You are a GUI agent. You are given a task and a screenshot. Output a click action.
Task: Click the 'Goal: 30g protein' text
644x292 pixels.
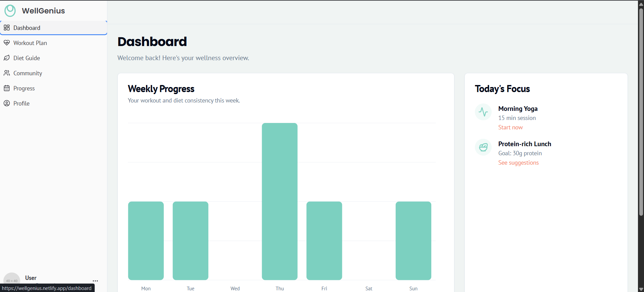pos(520,153)
